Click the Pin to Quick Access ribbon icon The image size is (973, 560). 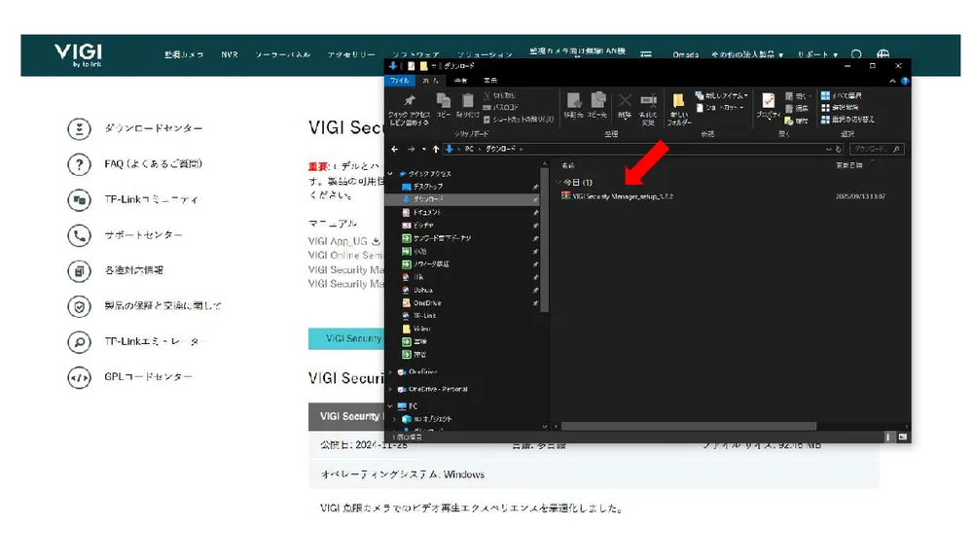click(409, 100)
